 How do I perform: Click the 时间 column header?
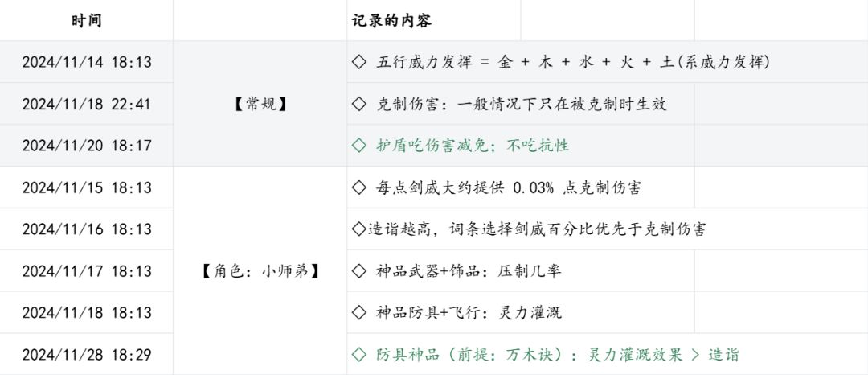click(87, 20)
